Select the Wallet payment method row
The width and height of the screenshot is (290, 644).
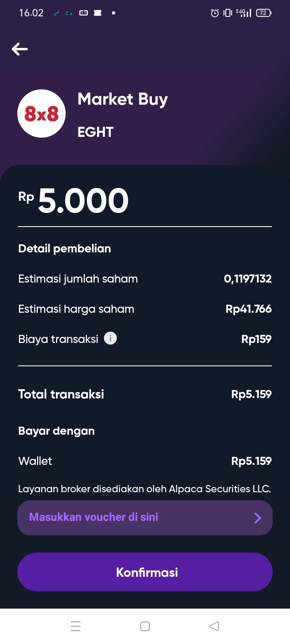point(145,461)
